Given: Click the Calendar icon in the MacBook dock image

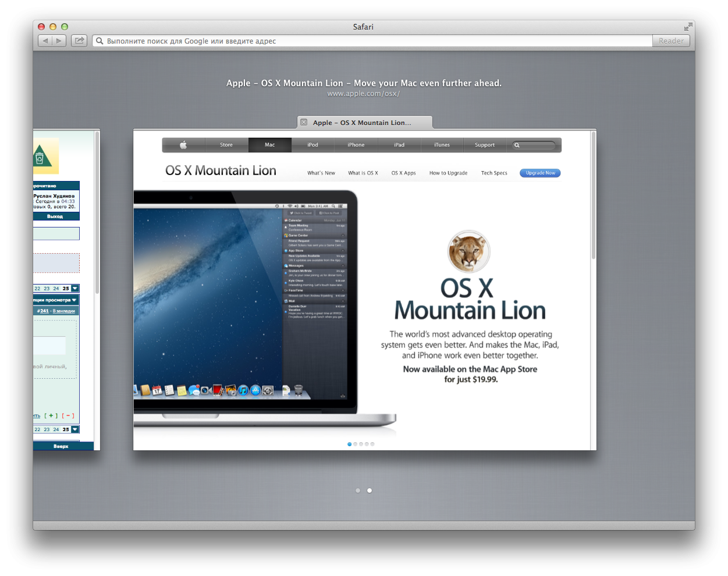Looking at the screenshot, I should [157, 390].
